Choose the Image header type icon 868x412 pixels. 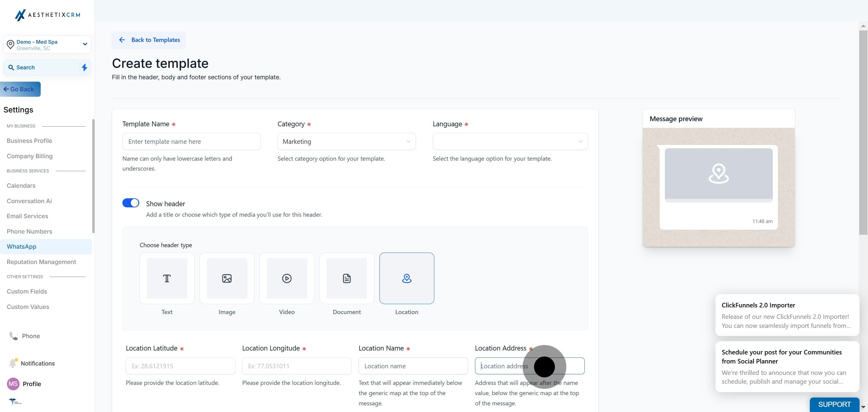pos(227,278)
